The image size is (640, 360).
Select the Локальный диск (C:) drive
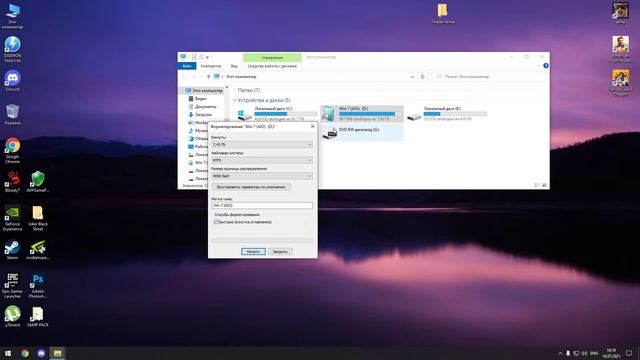click(277, 113)
